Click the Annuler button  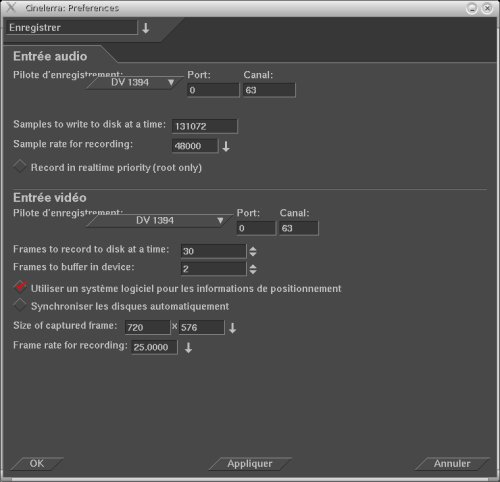(x=452, y=464)
